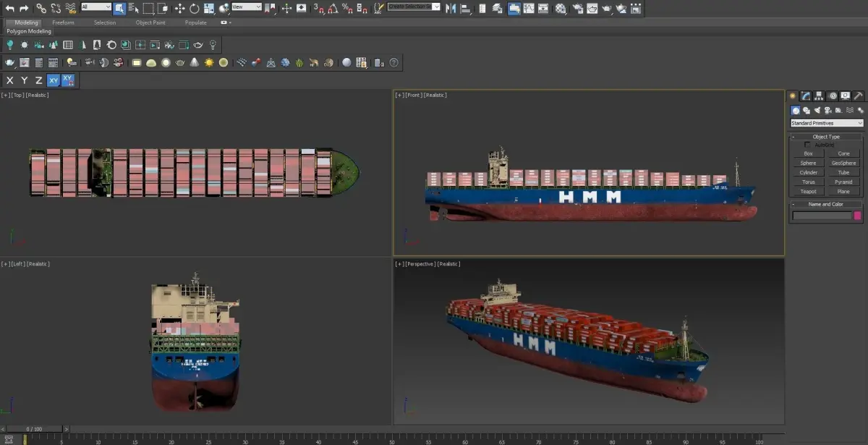Click the help question mark icon
This screenshot has width=868, height=445.
(394, 63)
